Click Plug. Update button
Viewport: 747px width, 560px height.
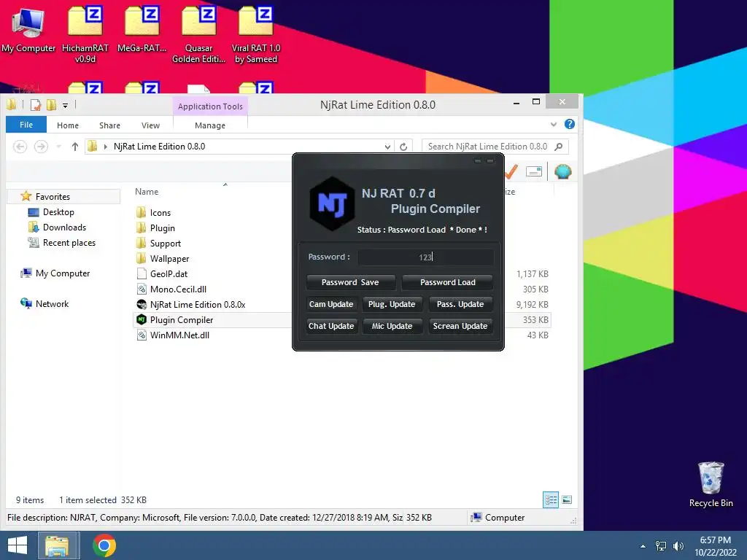click(392, 304)
